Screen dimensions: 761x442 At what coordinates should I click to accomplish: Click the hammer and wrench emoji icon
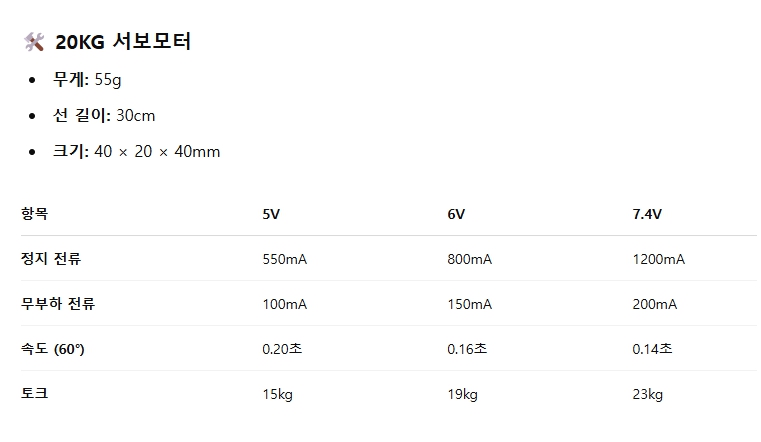[x=34, y=42]
